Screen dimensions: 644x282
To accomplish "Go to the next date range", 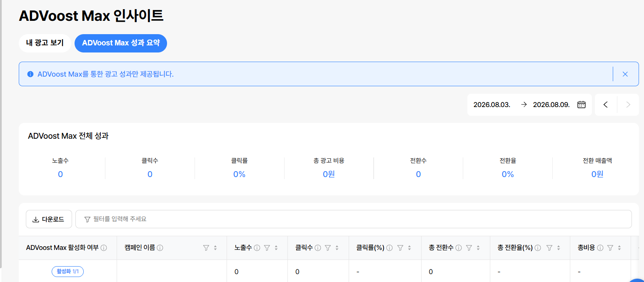I will pyautogui.click(x=628, y=105).
